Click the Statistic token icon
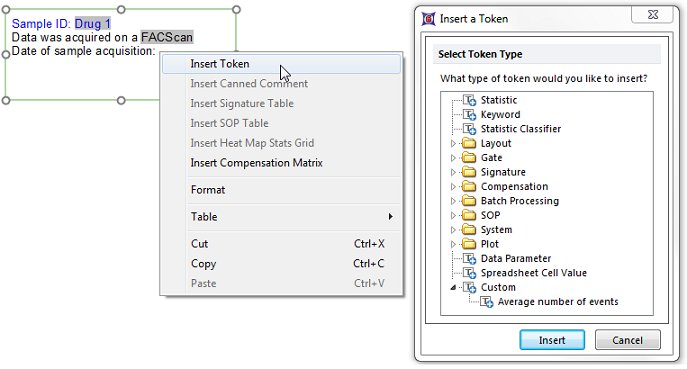The image size is (687, 369). coord(470,100)
